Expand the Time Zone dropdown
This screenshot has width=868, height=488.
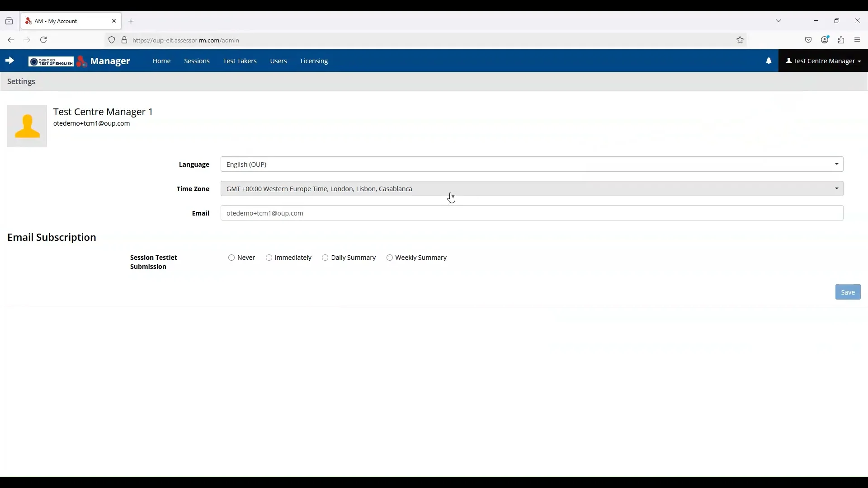(x=532, y=189)
